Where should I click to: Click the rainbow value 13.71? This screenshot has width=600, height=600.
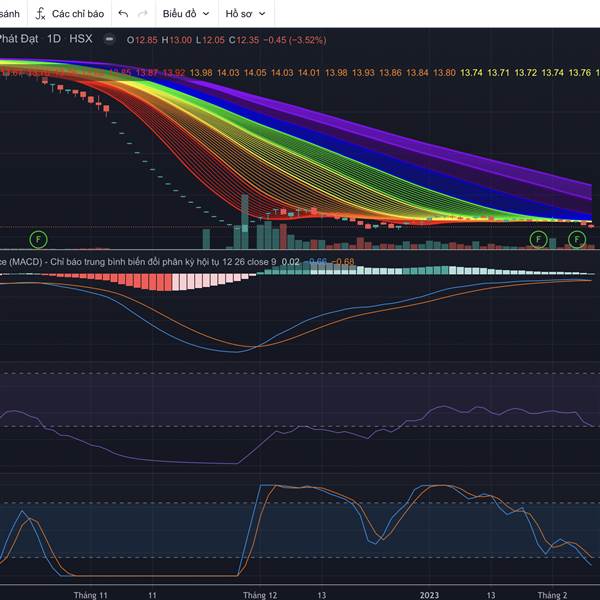click(x=498, y=73)
